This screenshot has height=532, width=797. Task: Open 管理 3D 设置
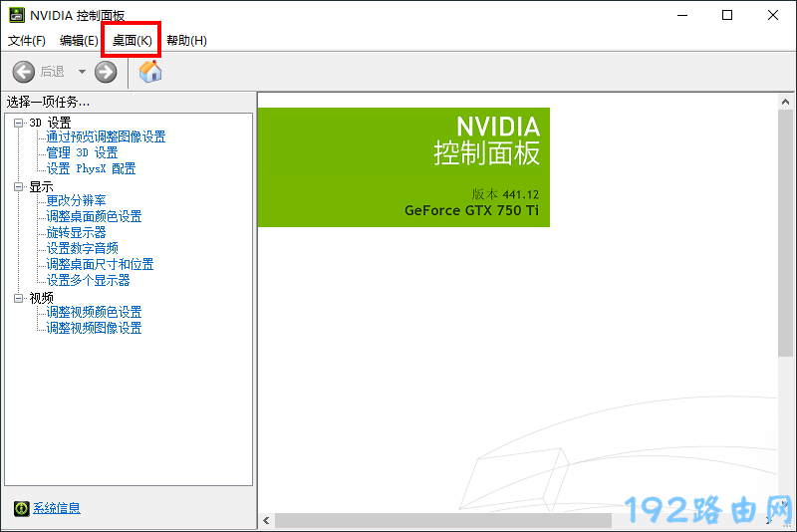(82, 152)
